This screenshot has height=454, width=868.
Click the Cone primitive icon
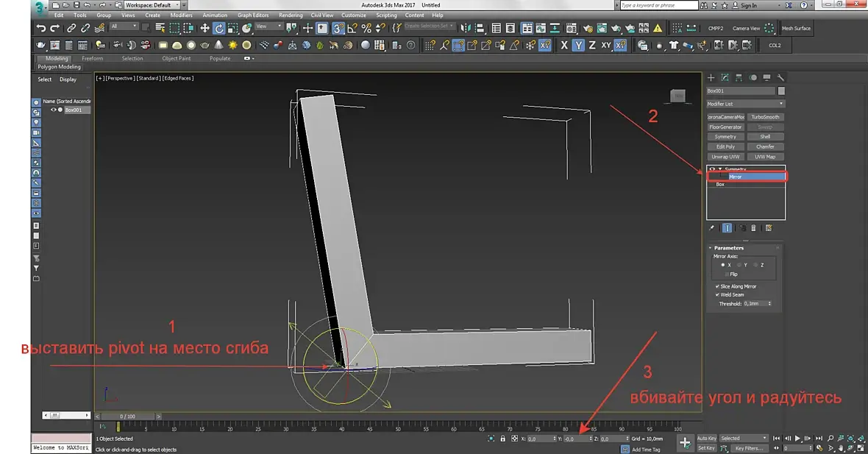pos(218,46)
